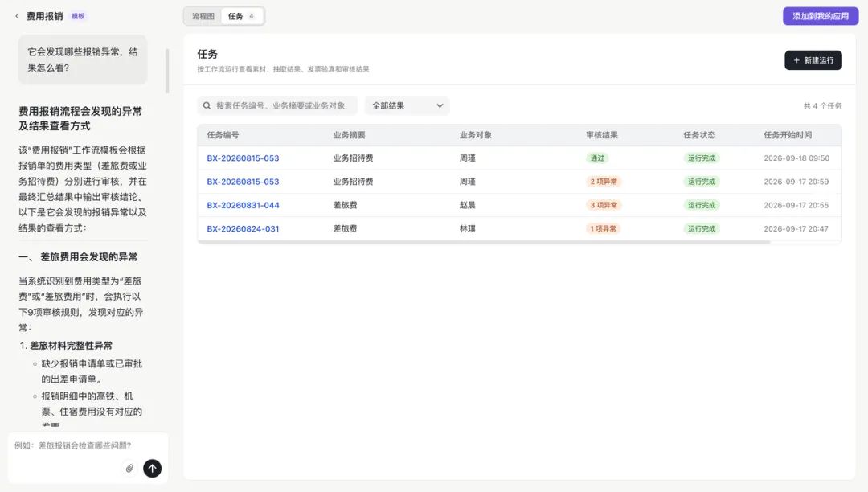Click the 1 项异常 result badge
The image size is (868, 492).
pos(603,228)
